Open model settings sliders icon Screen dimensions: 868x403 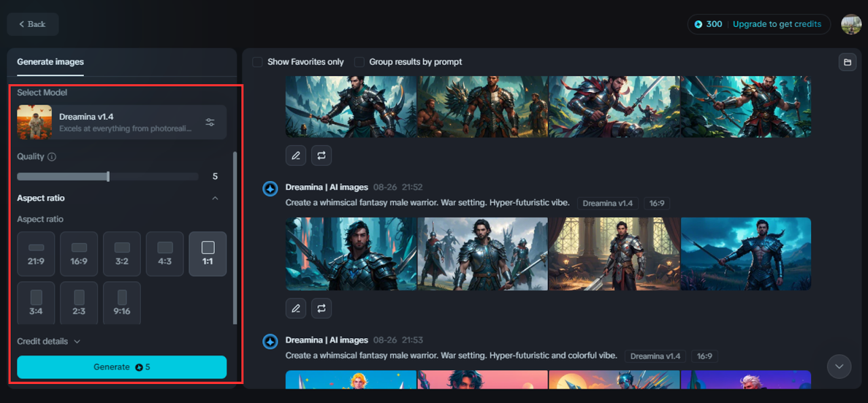point(210,123)
